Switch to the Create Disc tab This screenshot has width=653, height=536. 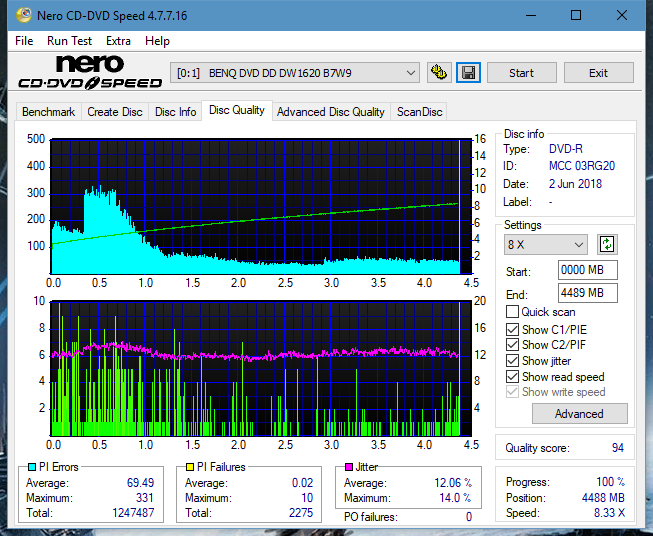115,112
